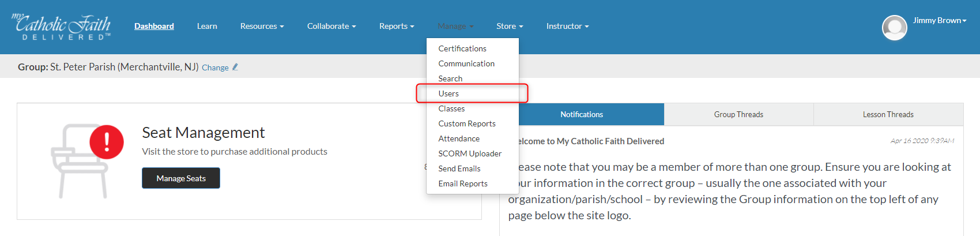This screenshot has width=980, height=236.
Task: Click the St. Peter Parish group name
Action: click(x=125, y=67)
